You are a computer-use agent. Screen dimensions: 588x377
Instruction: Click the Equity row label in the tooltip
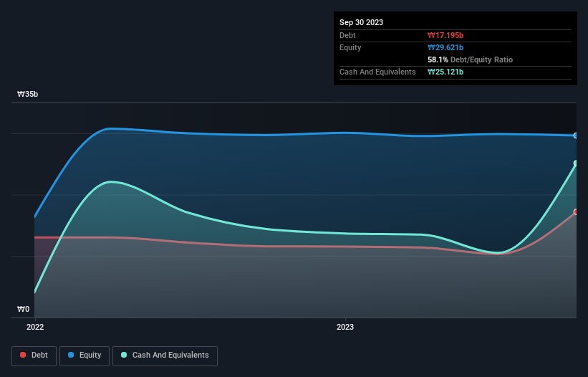pyautogui.click(x=350, y=47)
